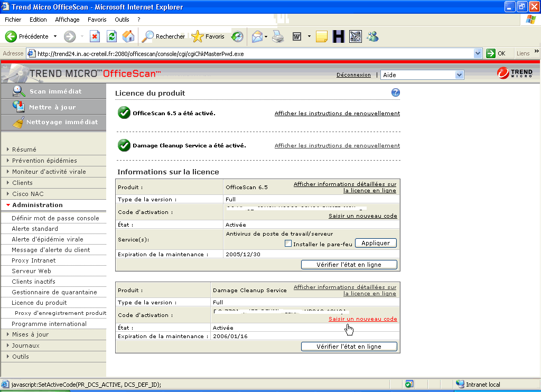This screenshot has width=541, height=392.
Task: Click the green OK go arrow icon
Action: coord(491,53)
